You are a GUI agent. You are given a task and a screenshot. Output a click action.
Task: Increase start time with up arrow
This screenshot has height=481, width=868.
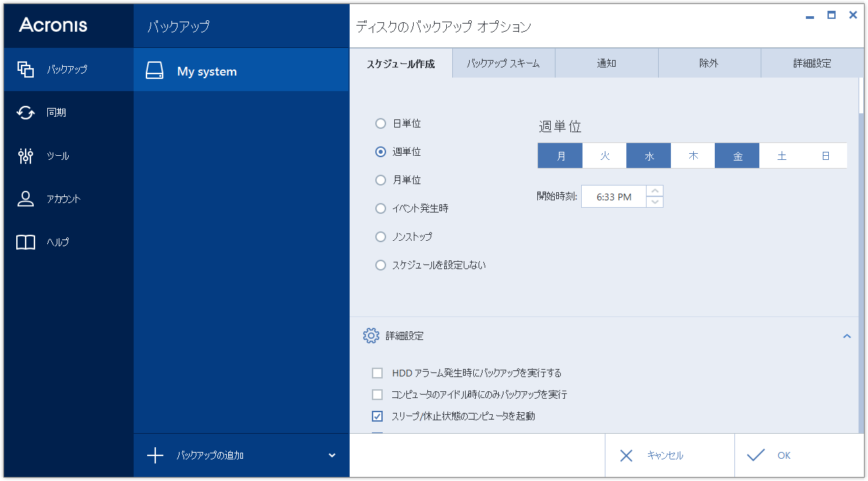click(x=655, y=191)
